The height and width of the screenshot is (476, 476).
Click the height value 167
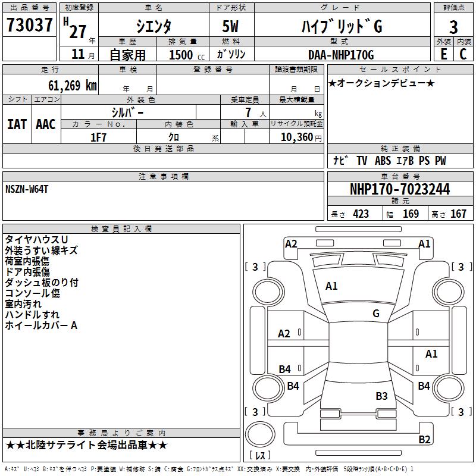click(458, 214)
